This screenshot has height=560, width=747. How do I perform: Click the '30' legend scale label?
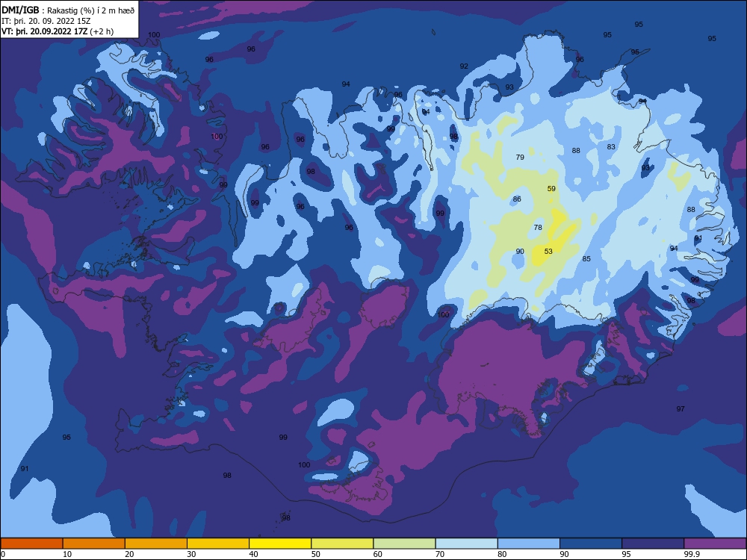(191, 554)
